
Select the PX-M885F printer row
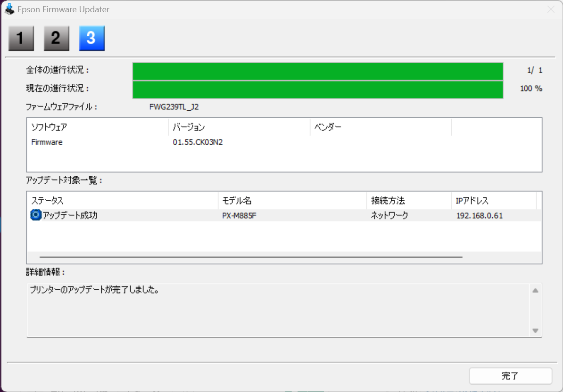(284, 215)
